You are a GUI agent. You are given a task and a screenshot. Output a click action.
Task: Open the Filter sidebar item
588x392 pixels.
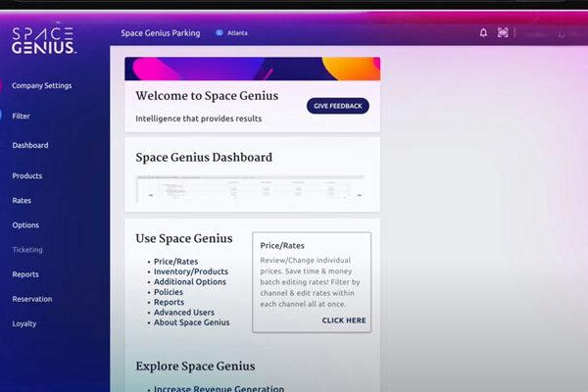(x=21, y=117)
